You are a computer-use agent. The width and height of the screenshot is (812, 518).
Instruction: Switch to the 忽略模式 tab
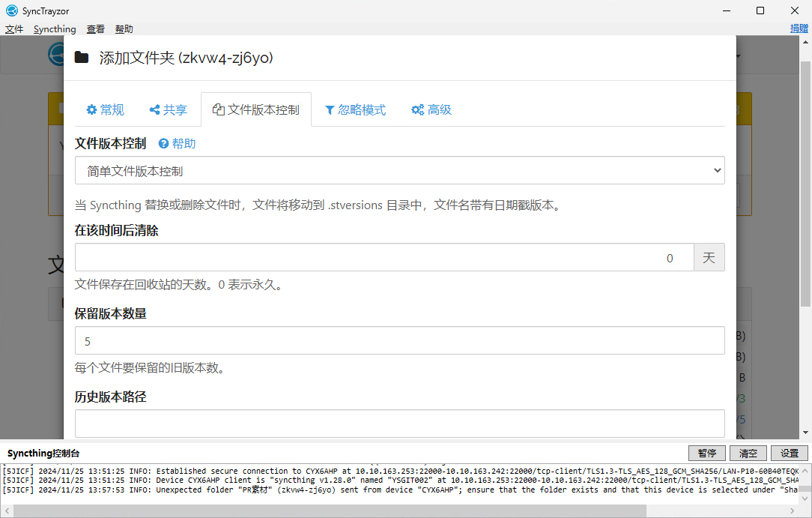pyautogui.click(x=355, y=109)
